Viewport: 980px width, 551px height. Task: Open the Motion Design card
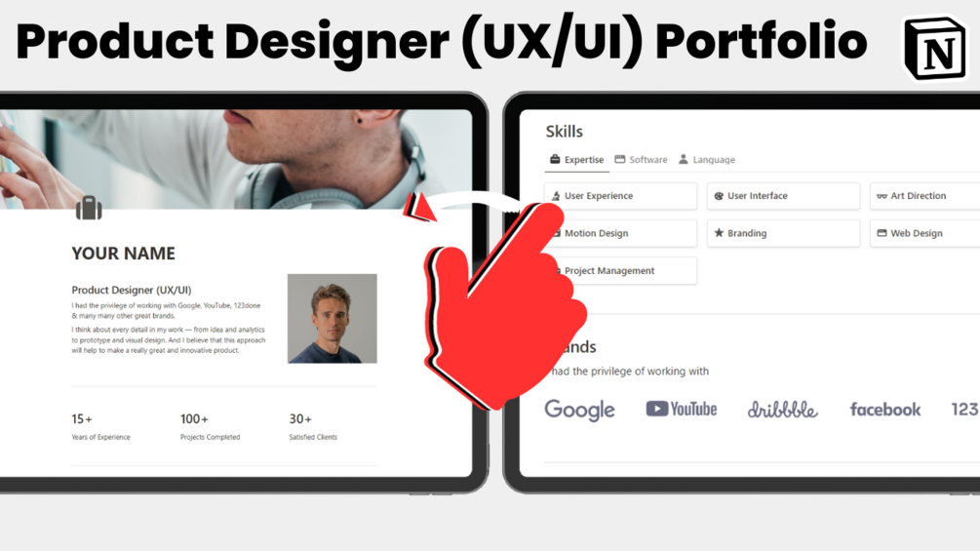click(x=620, y=233)
